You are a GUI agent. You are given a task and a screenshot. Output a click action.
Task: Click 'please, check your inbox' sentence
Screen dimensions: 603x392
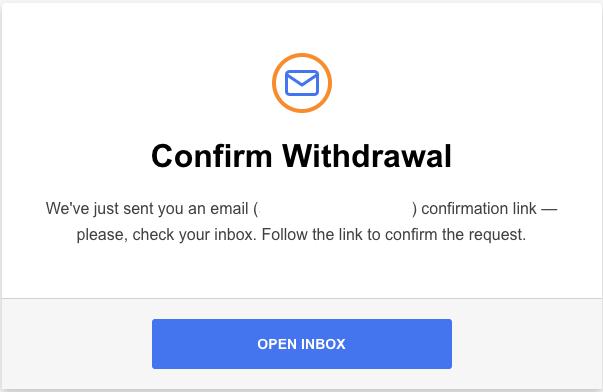click(166, 234)
